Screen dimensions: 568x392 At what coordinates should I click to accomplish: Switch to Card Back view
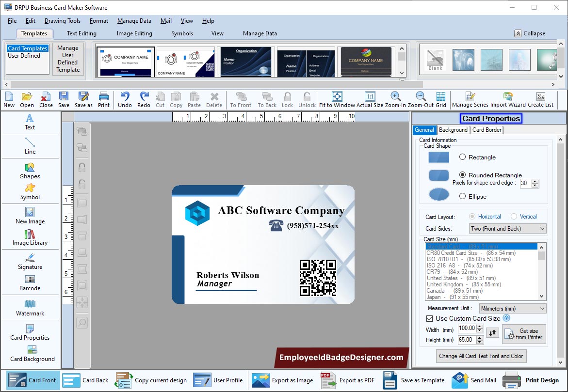[85, 380]
